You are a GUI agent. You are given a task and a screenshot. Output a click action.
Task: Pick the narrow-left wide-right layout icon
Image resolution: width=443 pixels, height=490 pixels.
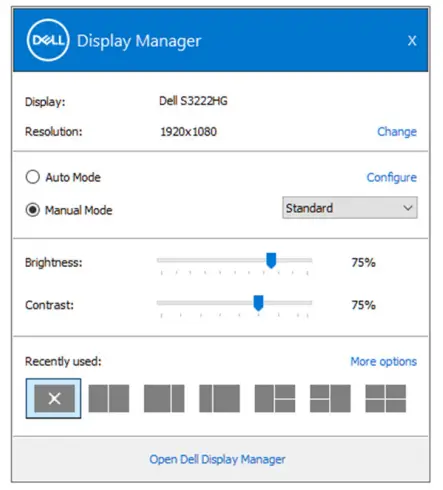click(x=219, y=398)
